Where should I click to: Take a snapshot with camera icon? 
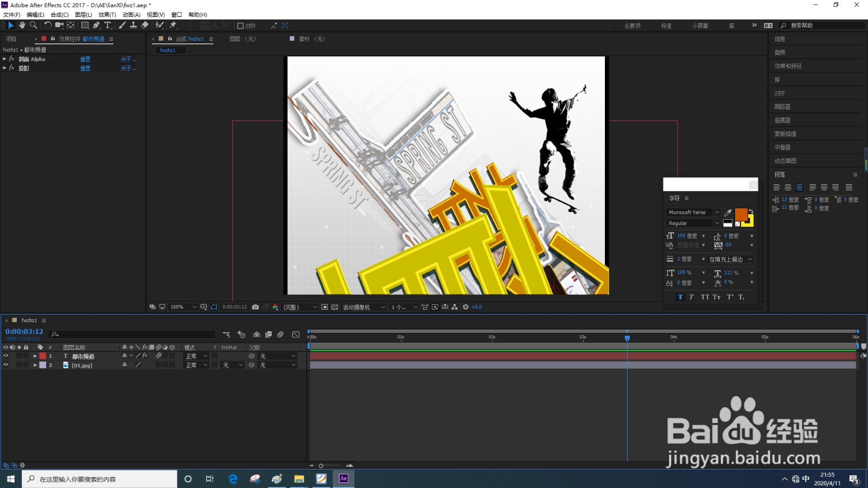coord(256,307)
